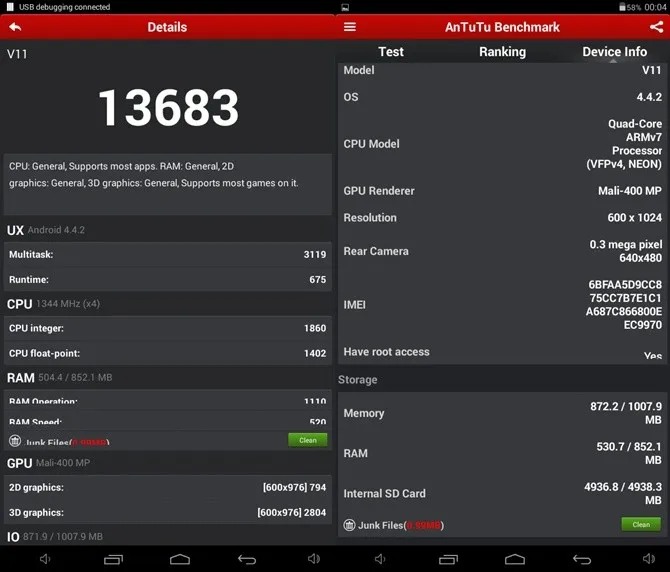Select the CPU integer: 1860 row

[x=168, y=328]
